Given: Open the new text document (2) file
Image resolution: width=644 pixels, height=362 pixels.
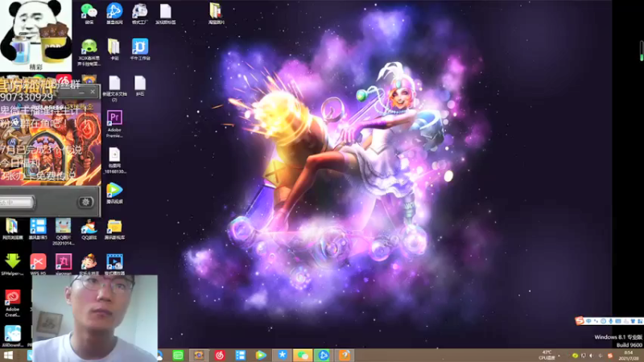Looking at the screenshot, I should tap(114, 88).
